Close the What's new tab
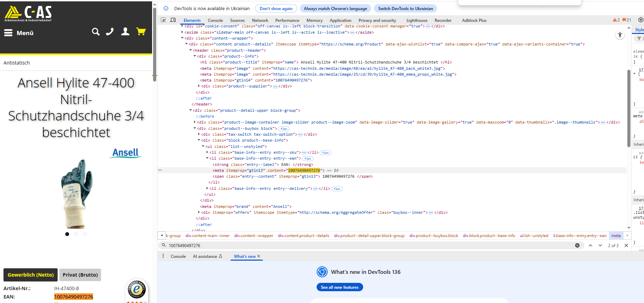644x303 pixels. [x=259, y=256]
